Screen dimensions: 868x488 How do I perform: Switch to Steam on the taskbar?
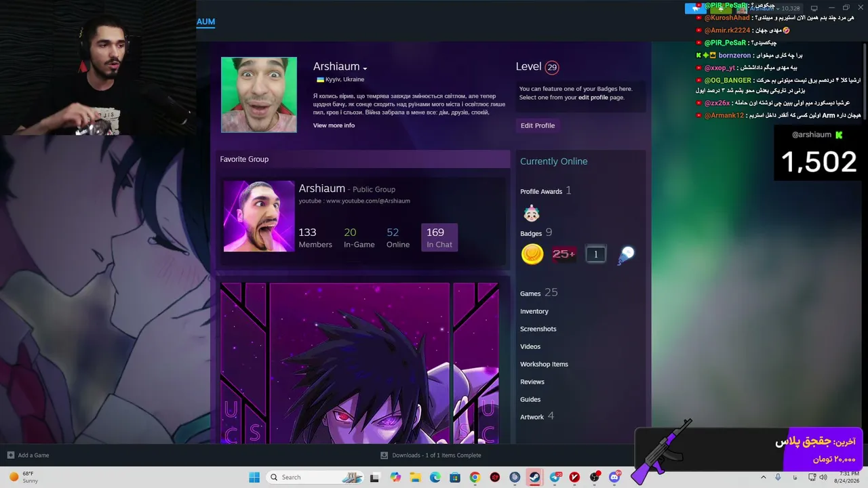point(534,477)
